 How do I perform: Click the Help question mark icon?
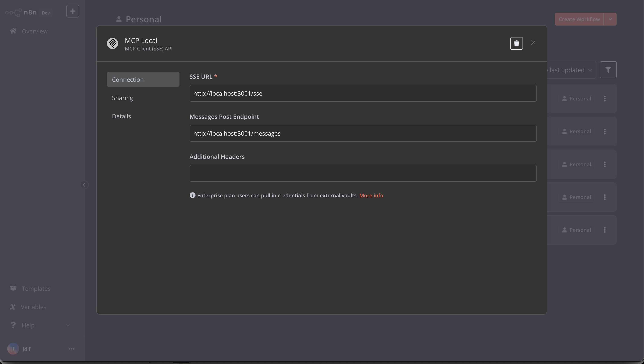click(13, 325)
